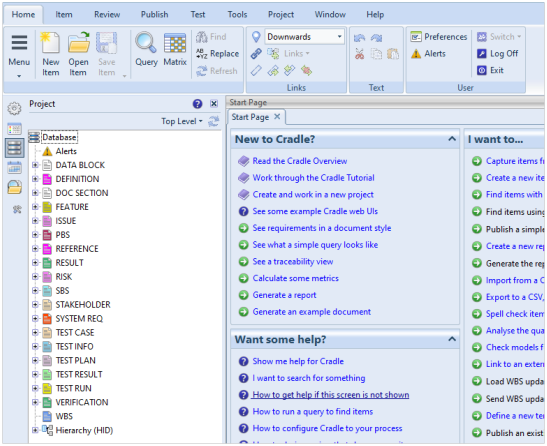Open the Tools ribbon tab

(237, 15)
